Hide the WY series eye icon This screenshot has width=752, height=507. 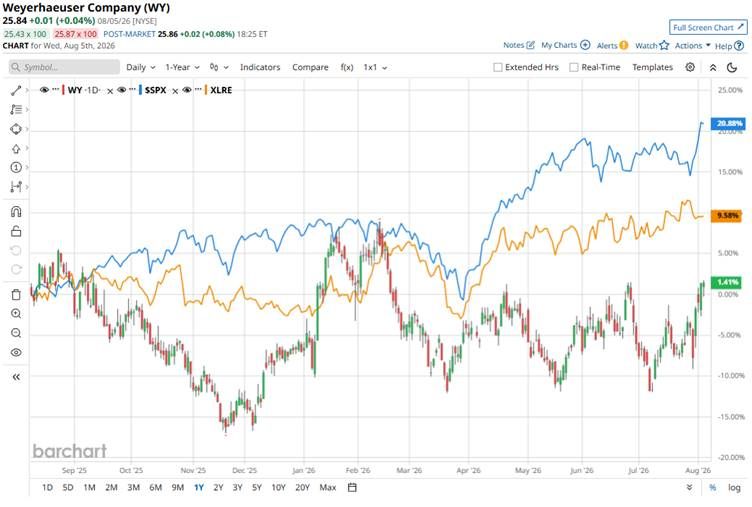[44, 90]
